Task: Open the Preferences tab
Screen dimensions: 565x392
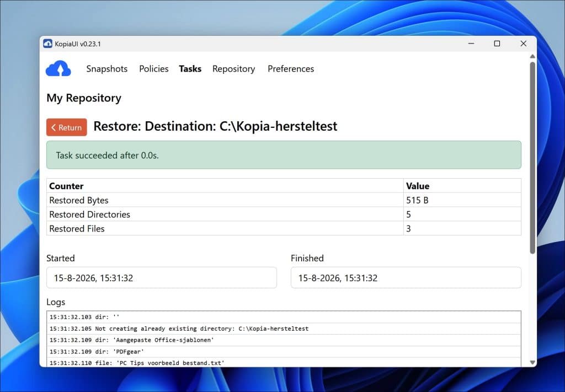Action: [291, 69]
